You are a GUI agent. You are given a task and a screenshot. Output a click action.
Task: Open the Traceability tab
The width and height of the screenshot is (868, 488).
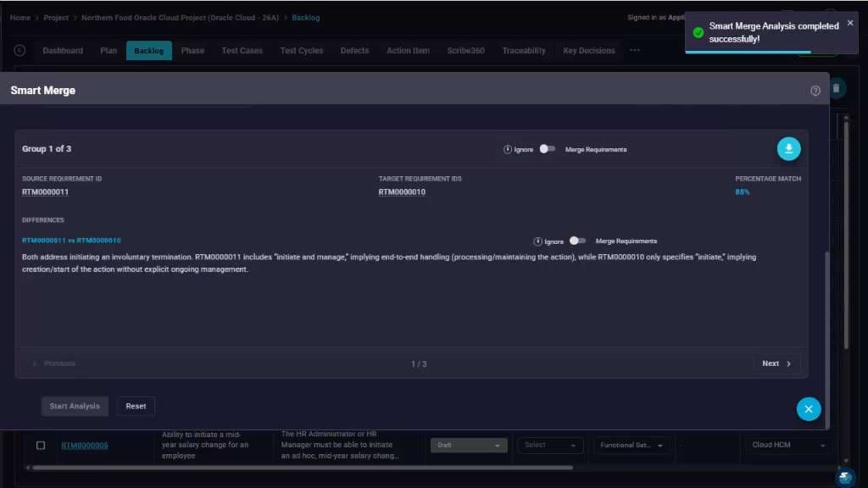[x=524, y=50]
